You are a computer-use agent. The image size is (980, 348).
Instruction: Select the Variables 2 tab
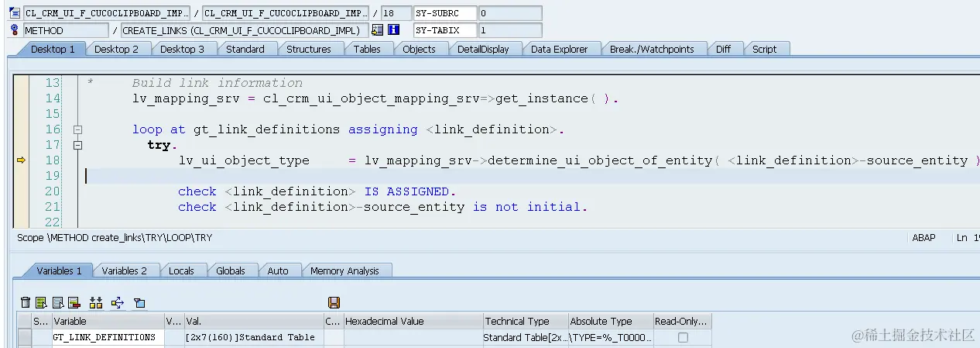(x=125, y=270)
